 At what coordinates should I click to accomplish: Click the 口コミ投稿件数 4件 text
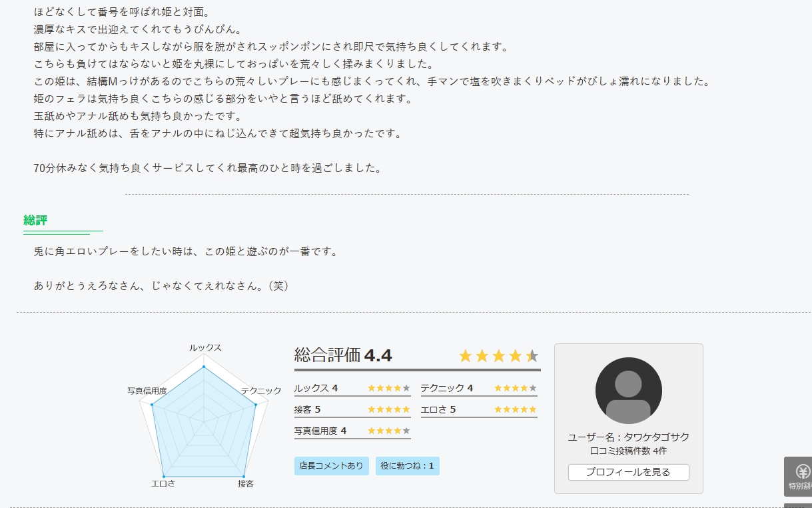[x=628, y=451]
